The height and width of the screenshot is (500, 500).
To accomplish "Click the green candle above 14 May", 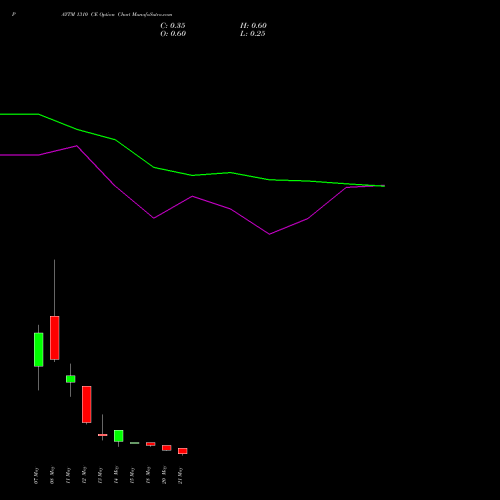I will pos(119,436).
